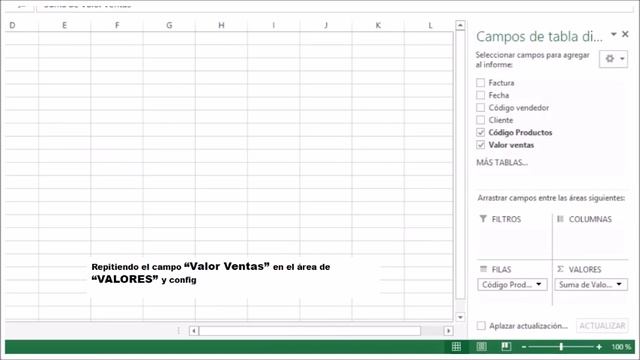640x360 pixels.
Task: Switch to Normal view in status bar
Action: point(456,347)
